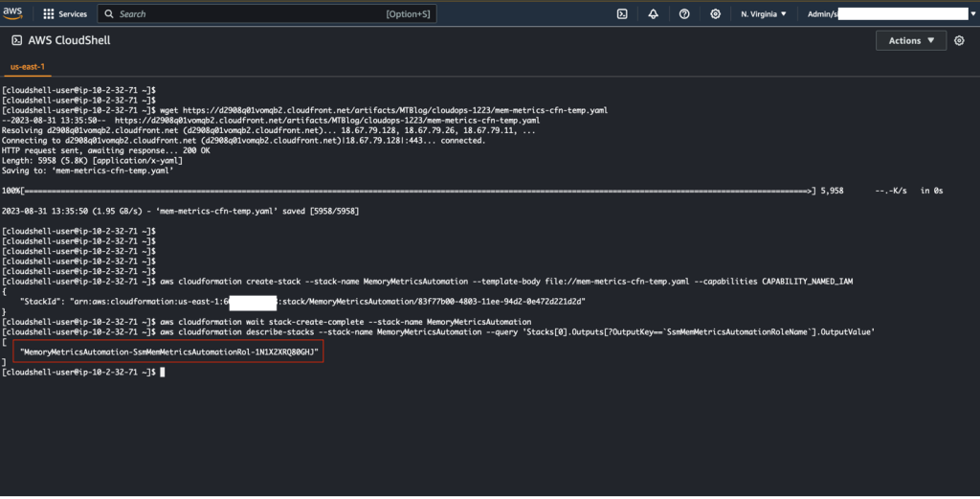Viewport: 980px width, 499px height.
Task: Click the MemoryMetricsAutomation role name output
Action: [x=168, y=352]
